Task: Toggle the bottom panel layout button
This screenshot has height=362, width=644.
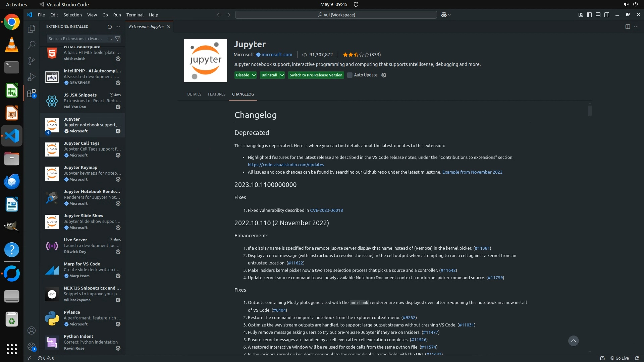Action: click(x=598, y=15)
